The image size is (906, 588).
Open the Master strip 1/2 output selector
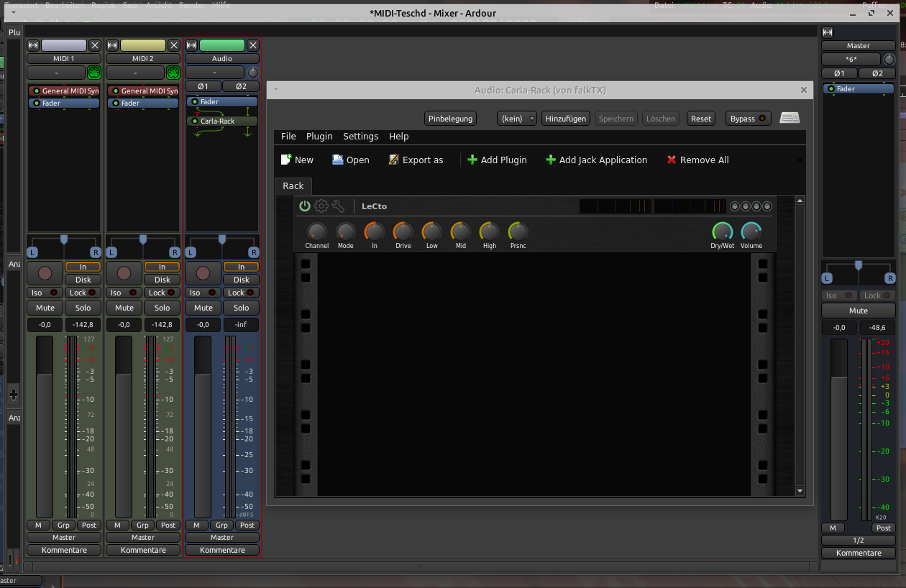click(859, 541)
